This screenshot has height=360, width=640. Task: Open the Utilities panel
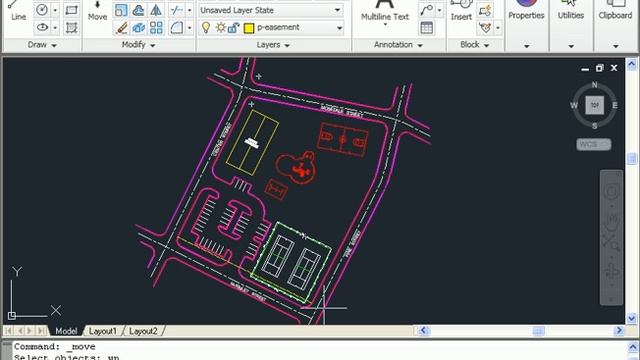click(571, 11)
